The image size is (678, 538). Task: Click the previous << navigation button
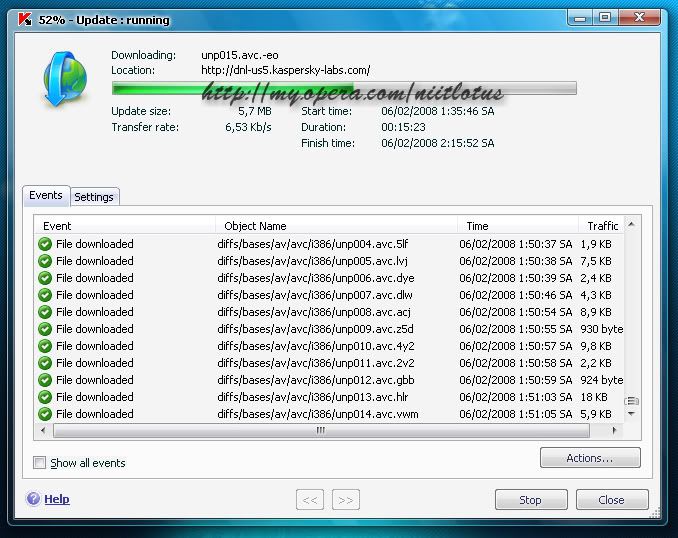[310, 500]
